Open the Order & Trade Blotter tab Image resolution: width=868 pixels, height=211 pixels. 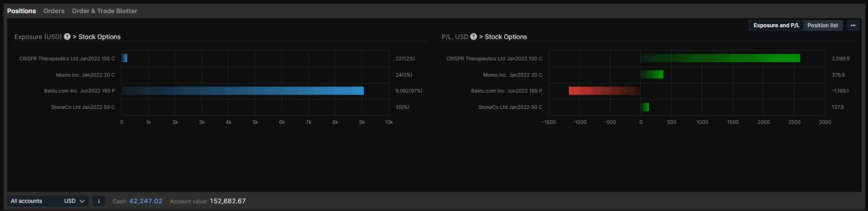tap(104, 11)
